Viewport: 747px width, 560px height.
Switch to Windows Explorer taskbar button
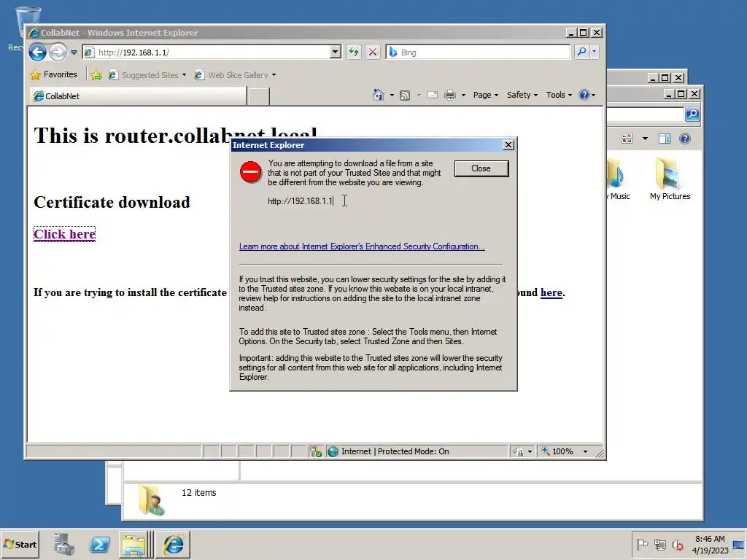click(136, 544)
